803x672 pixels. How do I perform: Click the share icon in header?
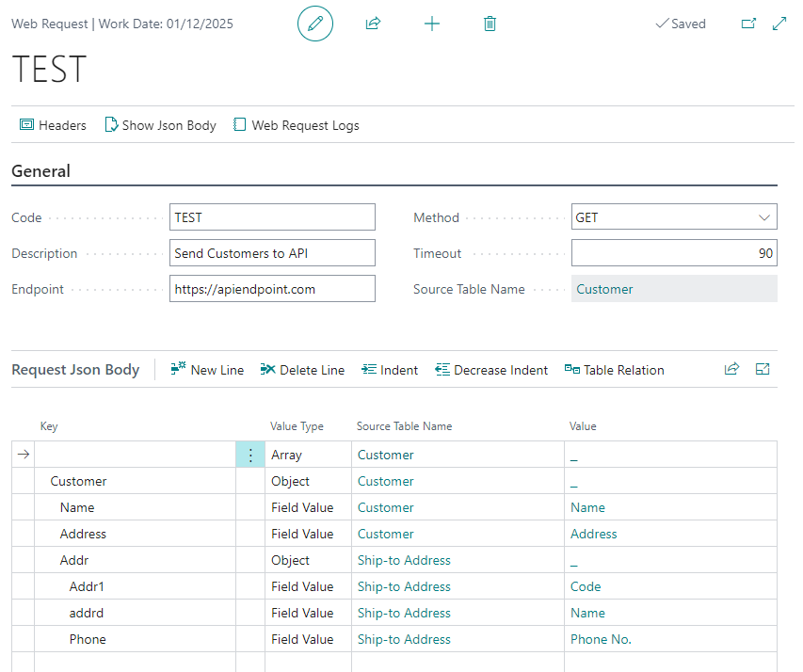pos(373,24)
